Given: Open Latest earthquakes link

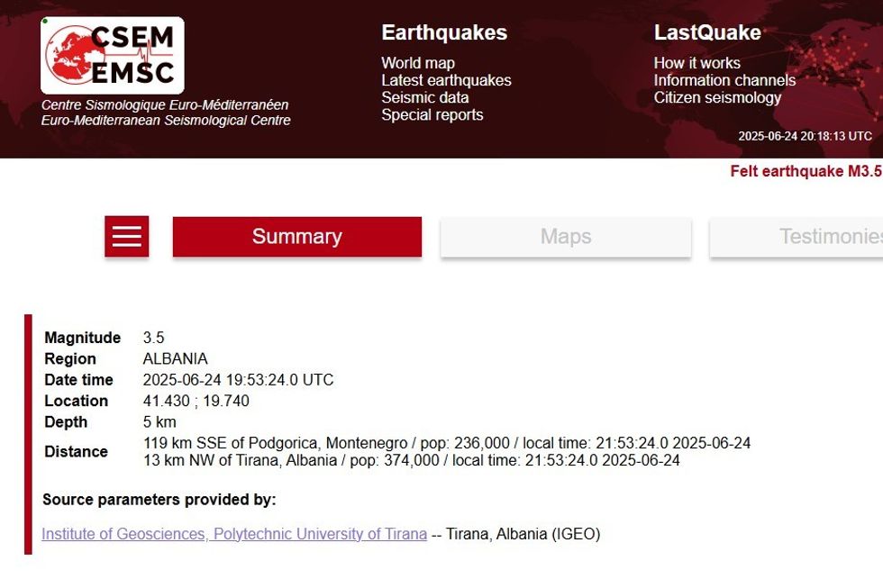Looking at the screenshot, I should click(446, 80).
